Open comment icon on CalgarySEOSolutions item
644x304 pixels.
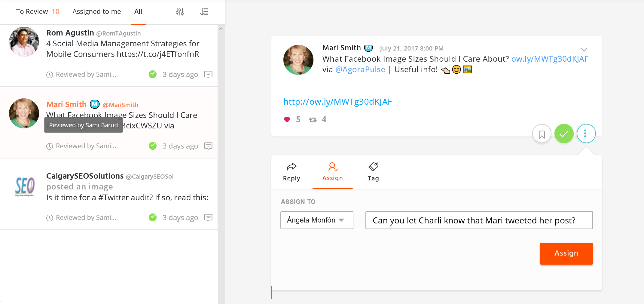tap(208, 217)
